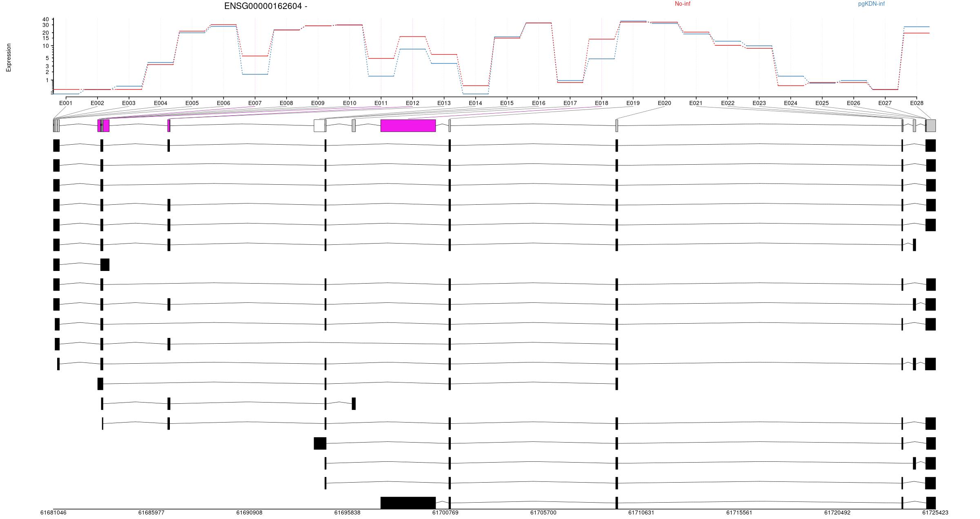Click exon bin label E016
Viewport: 980px width, 519px height.
click(x=539, y=103)
